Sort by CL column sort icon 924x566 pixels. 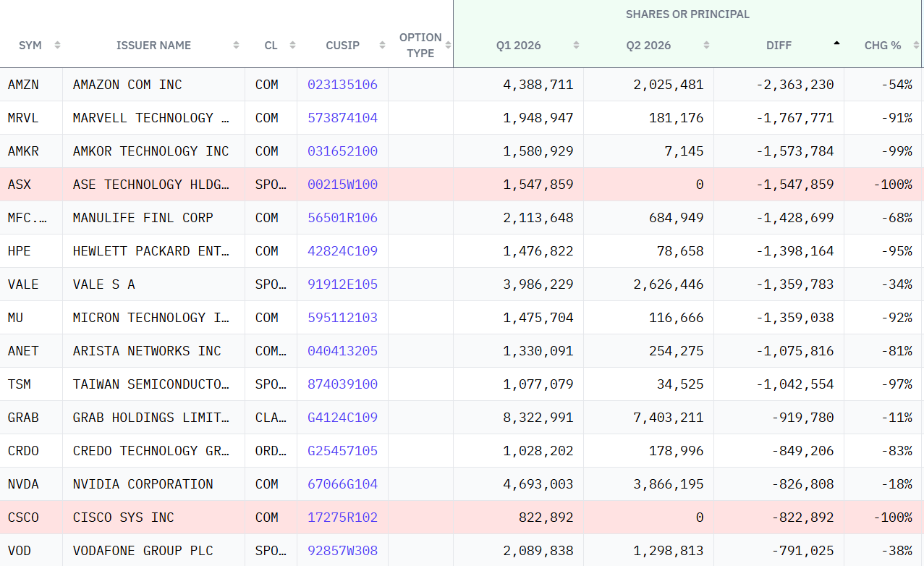[292, 45]
